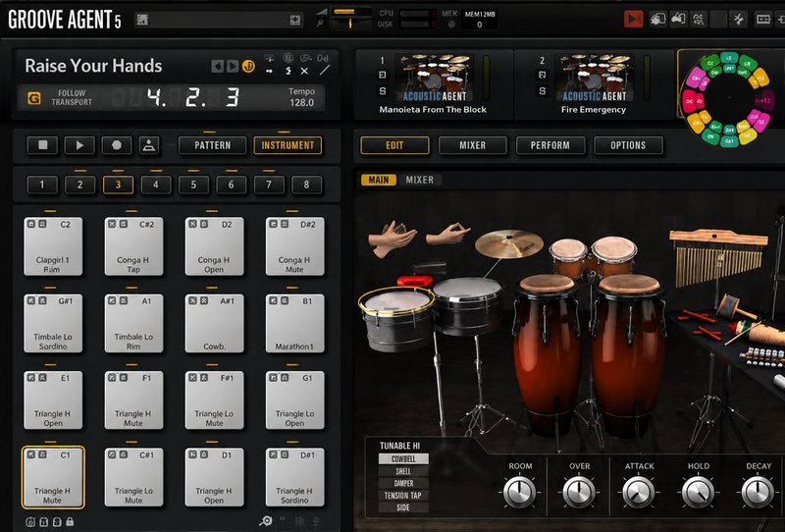This screenshot has width=785, height=532.
Task: Click the second drum icon in top toolbar
Action: 678,19
